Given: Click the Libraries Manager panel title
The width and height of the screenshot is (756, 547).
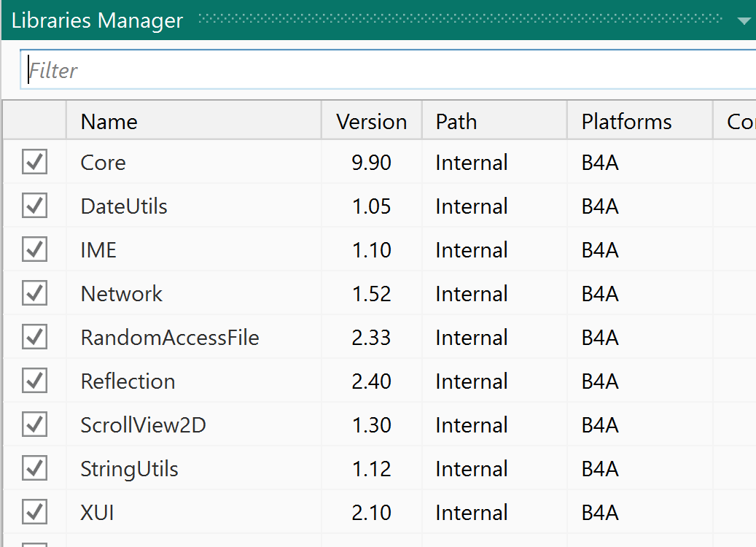Looking at the screenshot, I should click(97, 20).
